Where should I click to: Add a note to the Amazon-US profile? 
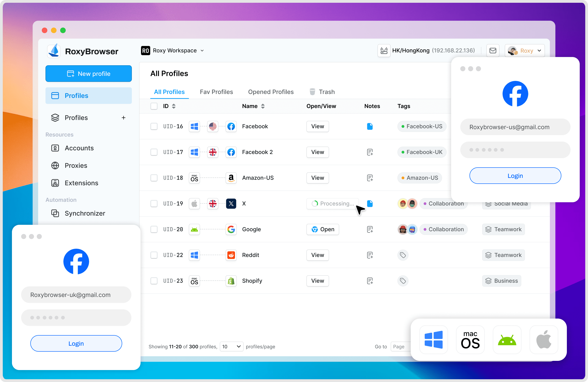pos(370,178)
